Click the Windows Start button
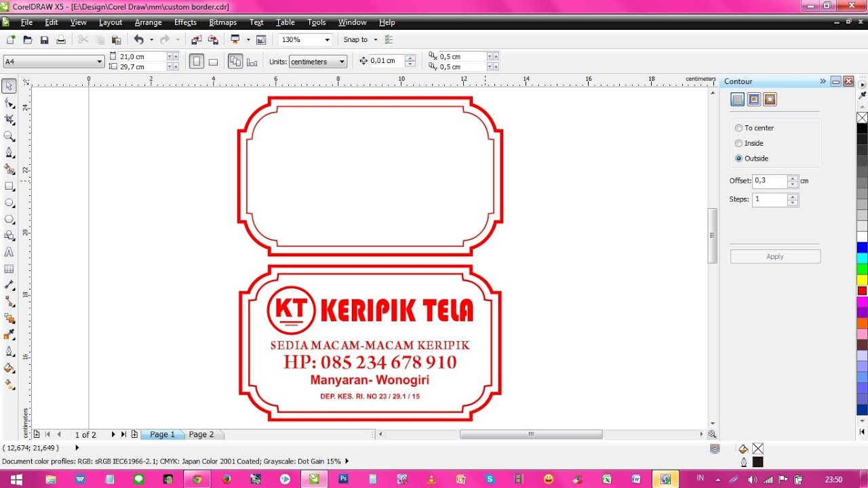The width and height of the screenshot is (868, 488). 16,479
